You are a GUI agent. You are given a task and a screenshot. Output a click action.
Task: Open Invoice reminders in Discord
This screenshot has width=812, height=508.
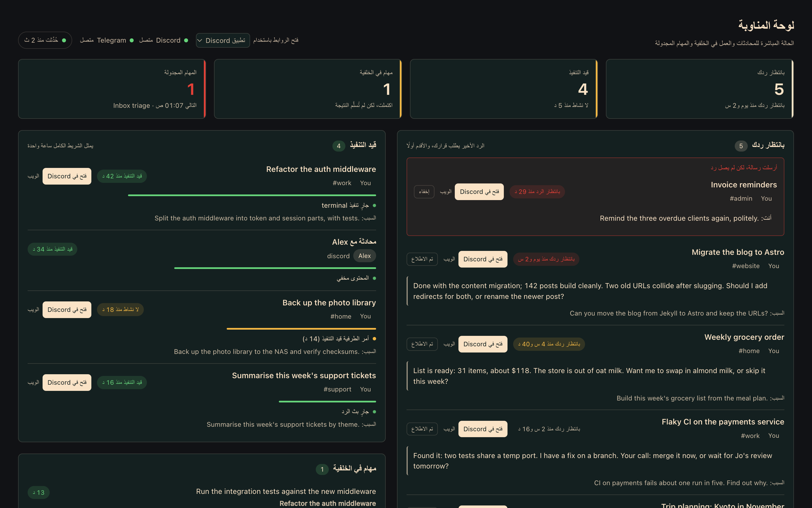(x=479, y=192)
